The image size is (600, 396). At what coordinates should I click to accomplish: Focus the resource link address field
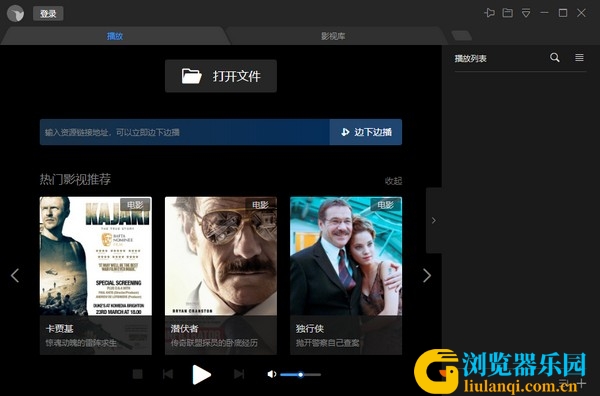tap(185, 132)
